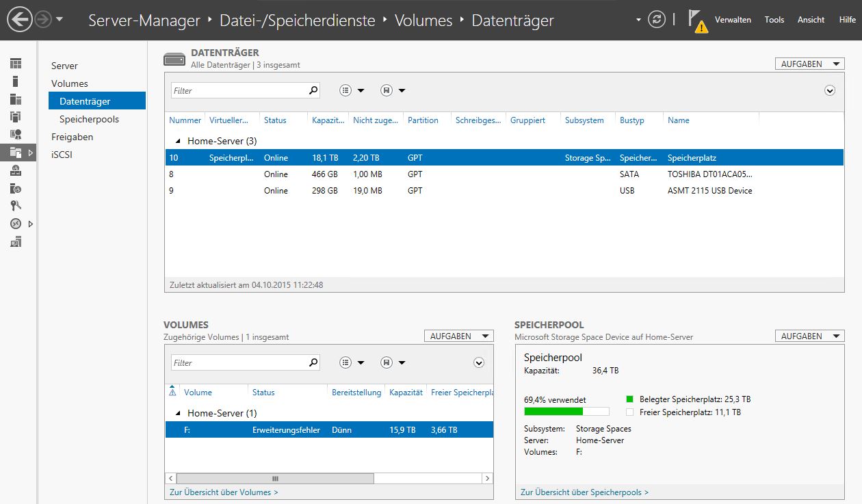Click magnifier in Datenträger filter box
This screenshot has width=862, height=504.
(x=313, y=90)
